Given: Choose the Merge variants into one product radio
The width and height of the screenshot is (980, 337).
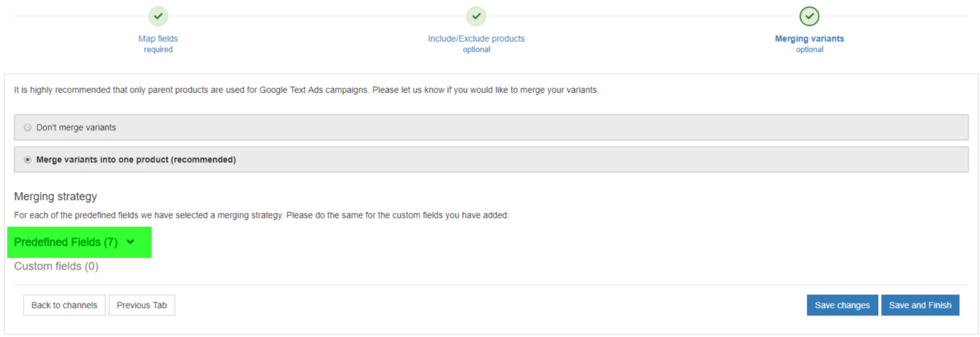Looking at the screenshot, I should click(28, 160).
